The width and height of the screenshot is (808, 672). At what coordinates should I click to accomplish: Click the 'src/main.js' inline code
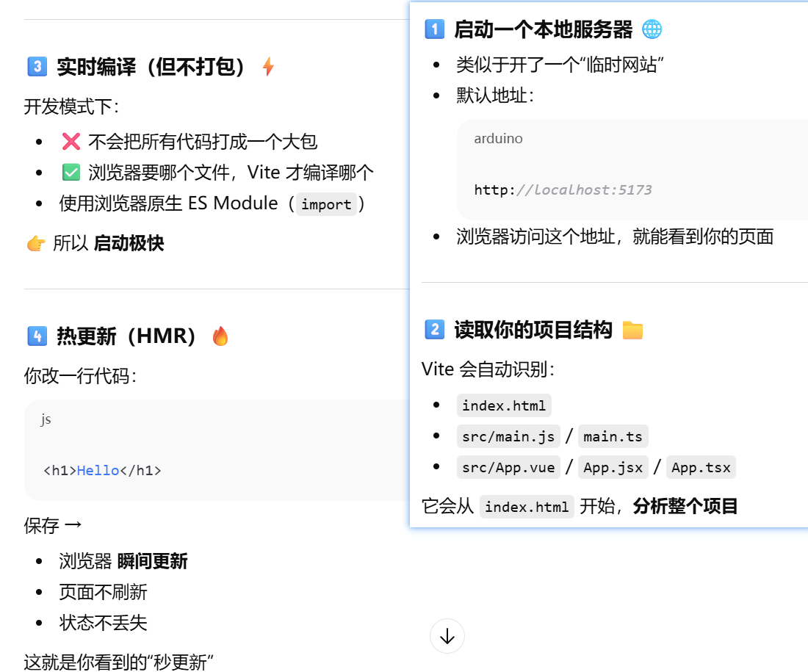(x=508, y=436)
